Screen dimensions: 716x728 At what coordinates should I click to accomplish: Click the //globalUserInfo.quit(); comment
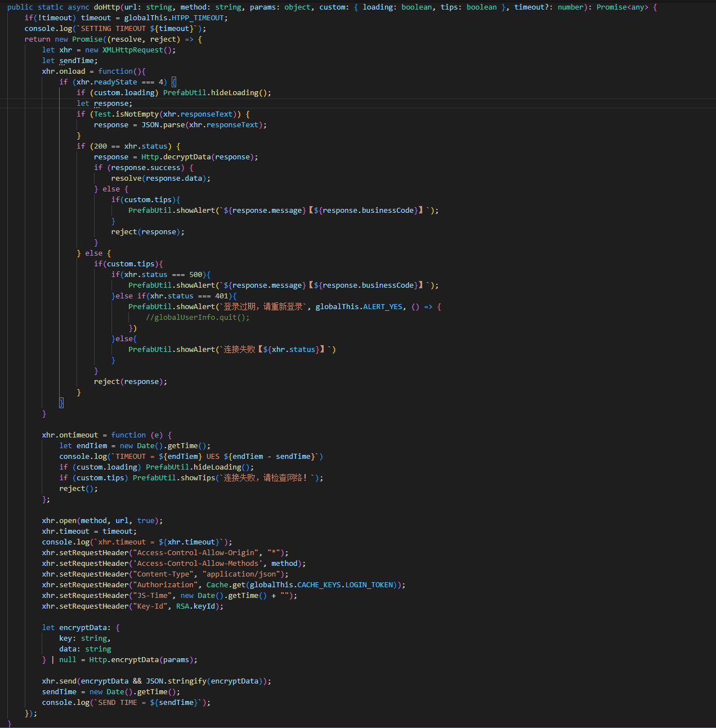click(x=198, y=318)
